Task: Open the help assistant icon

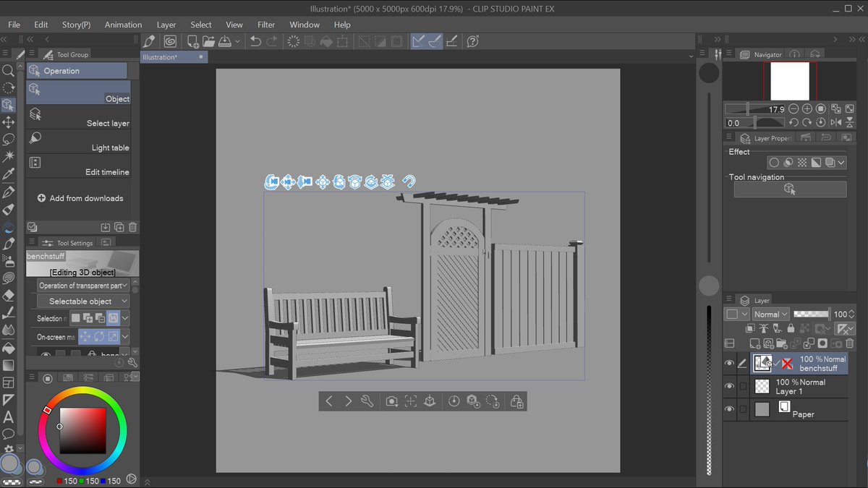Action: [x=473, y=41]
